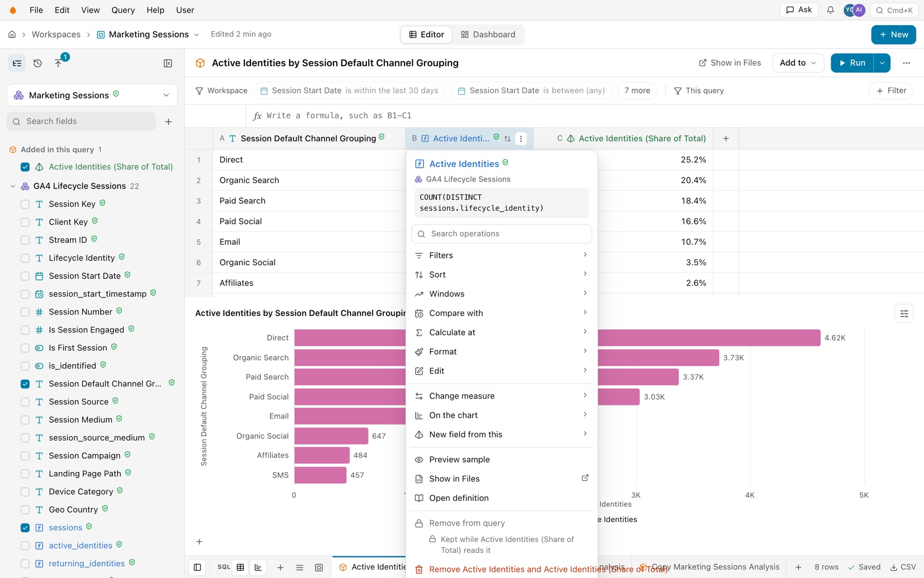Download results as CSV
The width and height of the screenshot is (924, 578).
point(902,567)
